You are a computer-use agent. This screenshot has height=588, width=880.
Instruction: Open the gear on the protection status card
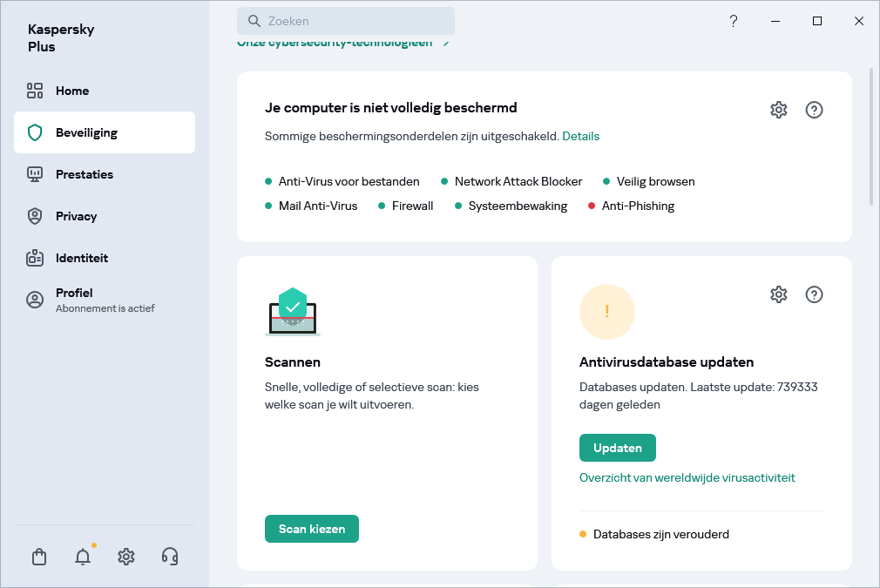[x=778, y=109]
